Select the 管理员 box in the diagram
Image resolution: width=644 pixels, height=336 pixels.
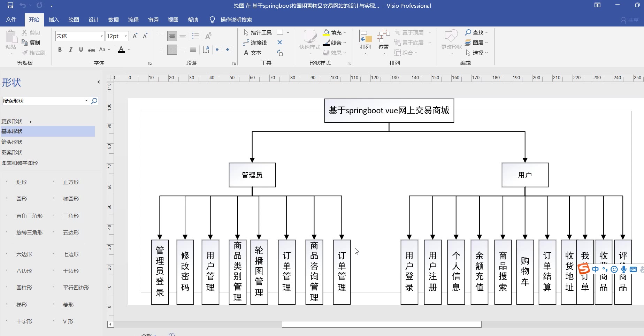(252, 175)
